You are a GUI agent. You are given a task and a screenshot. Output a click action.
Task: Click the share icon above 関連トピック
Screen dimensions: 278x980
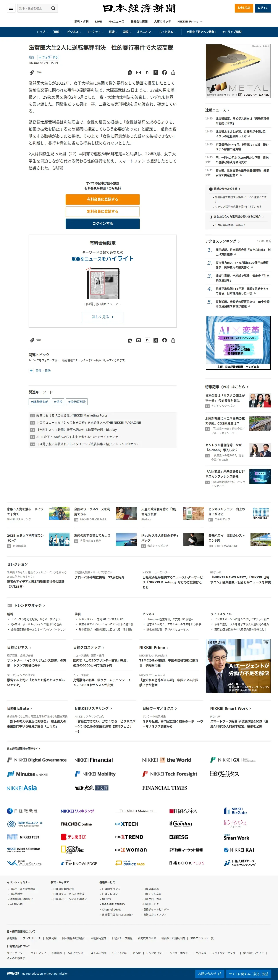pos(173,340)
